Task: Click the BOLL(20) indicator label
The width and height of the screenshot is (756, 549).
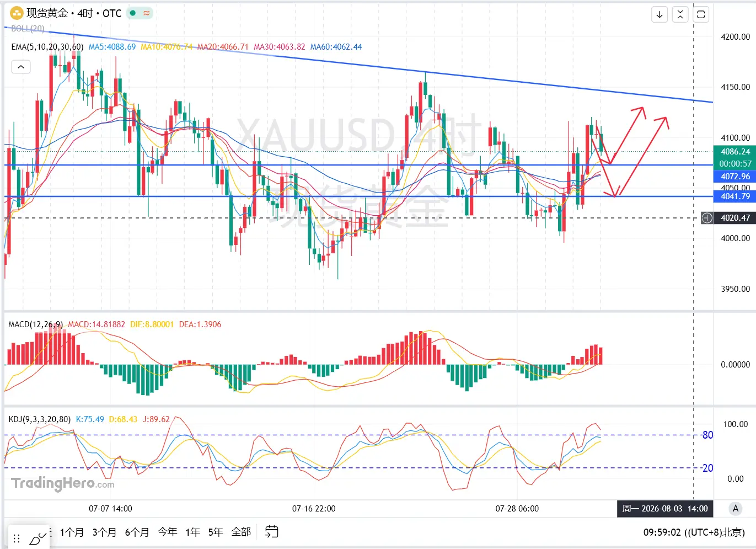Action: click(28, 29)
